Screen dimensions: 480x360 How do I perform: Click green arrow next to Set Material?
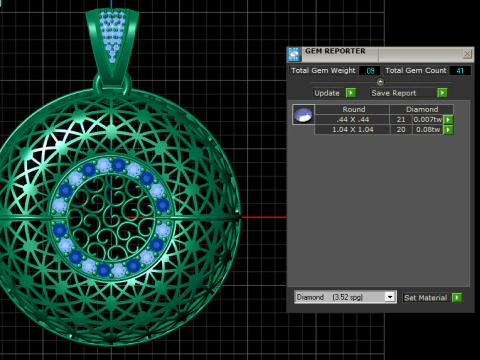(457, 297)
